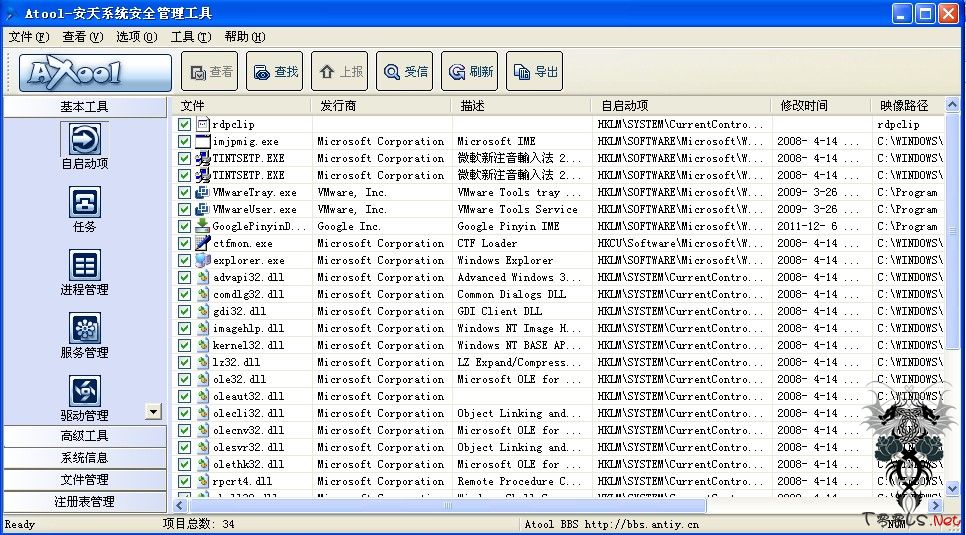
Task: Select the VMwareTray.exe file icon
Action: [x=203, y=192]
